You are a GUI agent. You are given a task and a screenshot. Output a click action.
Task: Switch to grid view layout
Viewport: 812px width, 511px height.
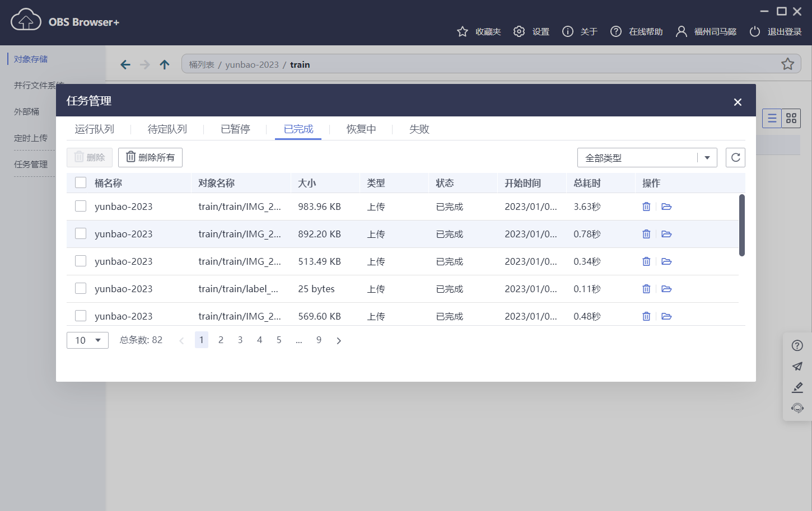[x=791, y=118]
